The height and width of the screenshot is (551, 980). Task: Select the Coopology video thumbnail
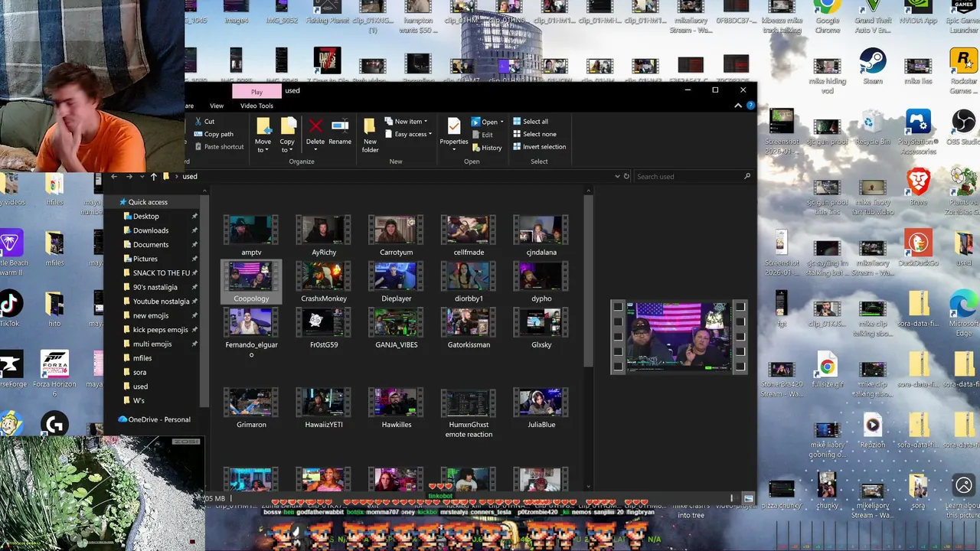(251, 276)
